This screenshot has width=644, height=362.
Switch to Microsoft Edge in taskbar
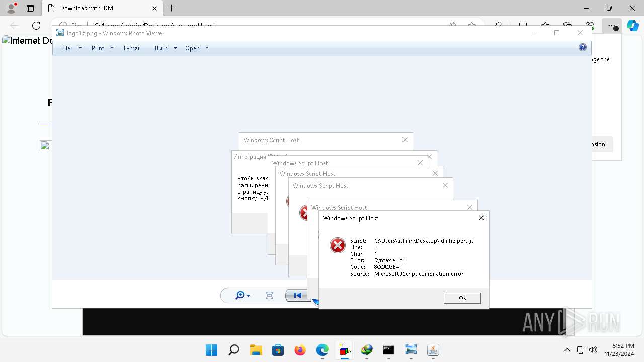coord(323,350)
